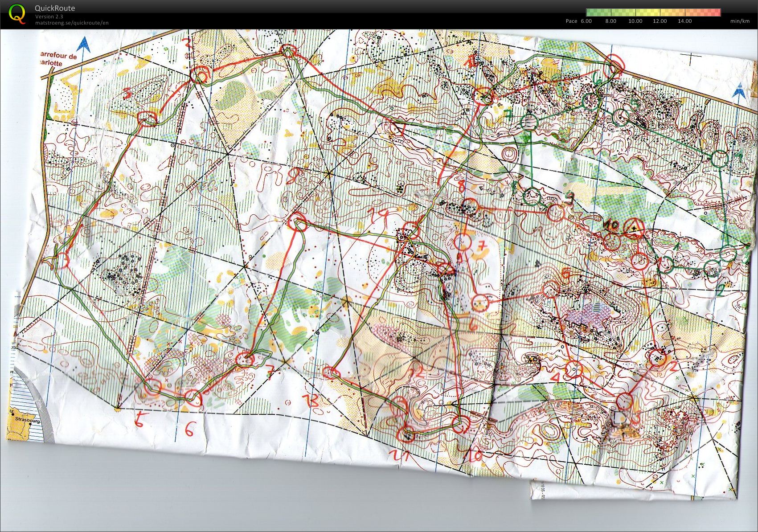Click the 10.00 pace value
This screenshot has height=532, width=758.
(x=635, y=21)
